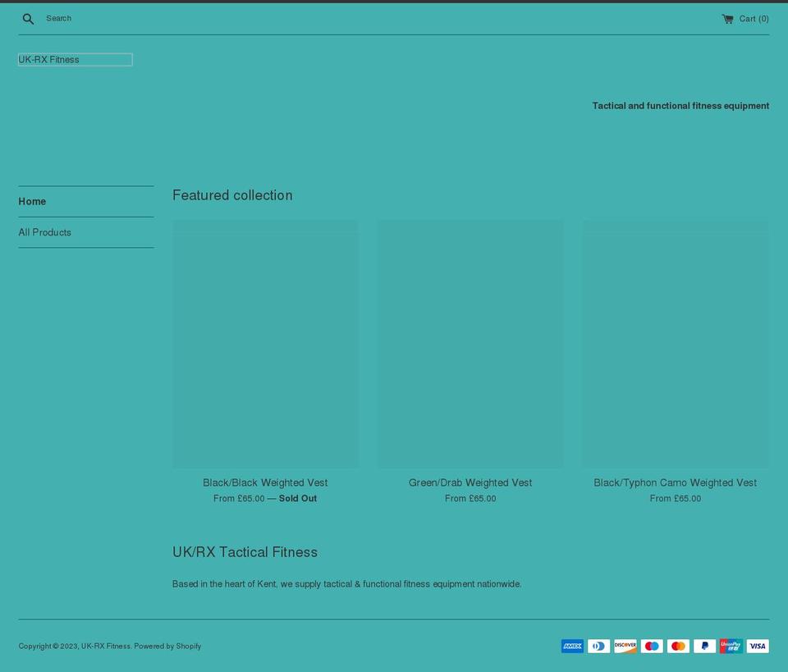Click the Maestro payment icon

pos(652,646)
